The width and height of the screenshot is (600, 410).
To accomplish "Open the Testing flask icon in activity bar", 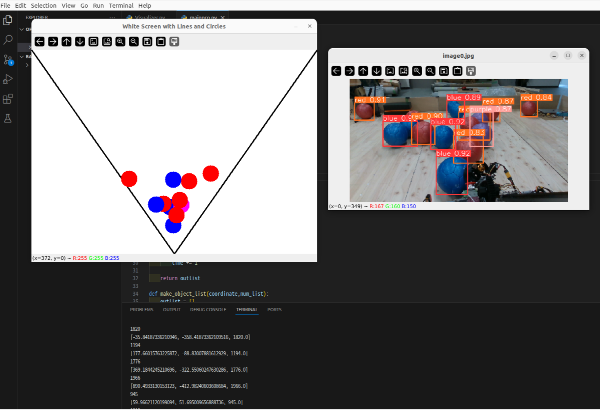I will [x=8, y=119].
